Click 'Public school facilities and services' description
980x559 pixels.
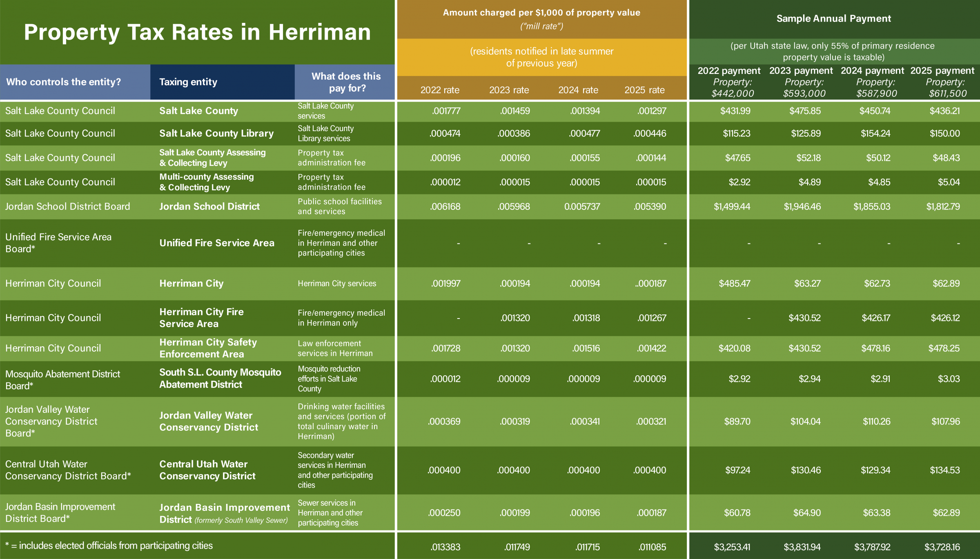[340, 206]
